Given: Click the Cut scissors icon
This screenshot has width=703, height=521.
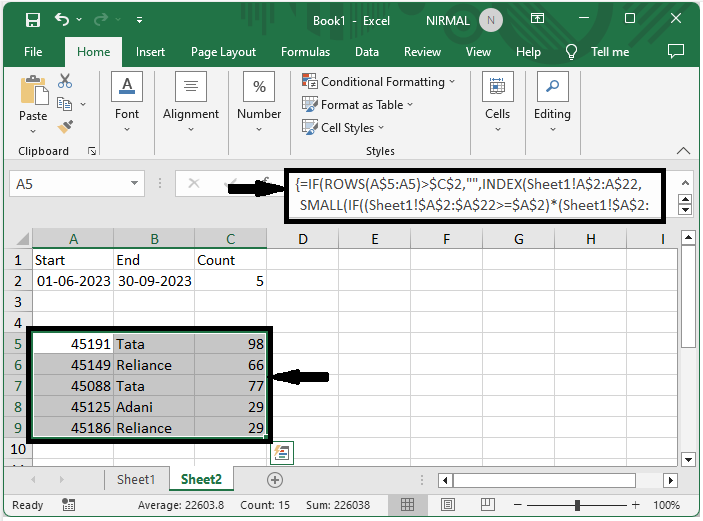Looking at the screenshot, I should [65, 81].
